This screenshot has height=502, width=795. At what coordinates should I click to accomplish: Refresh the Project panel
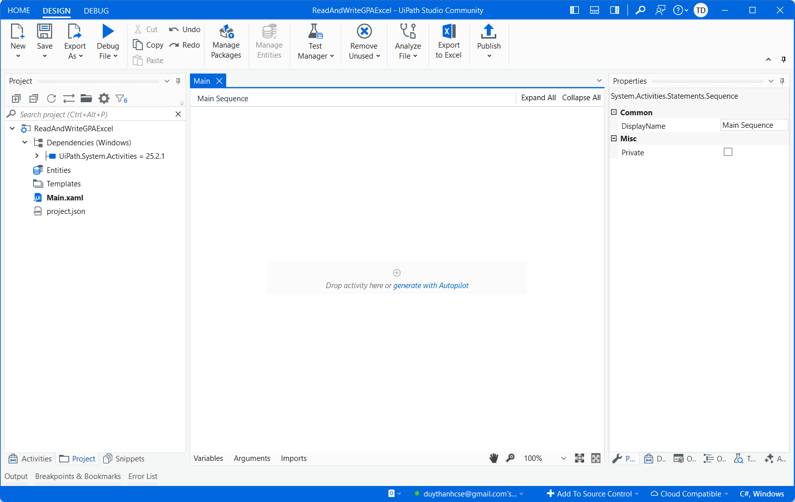[x=51, y=98]
